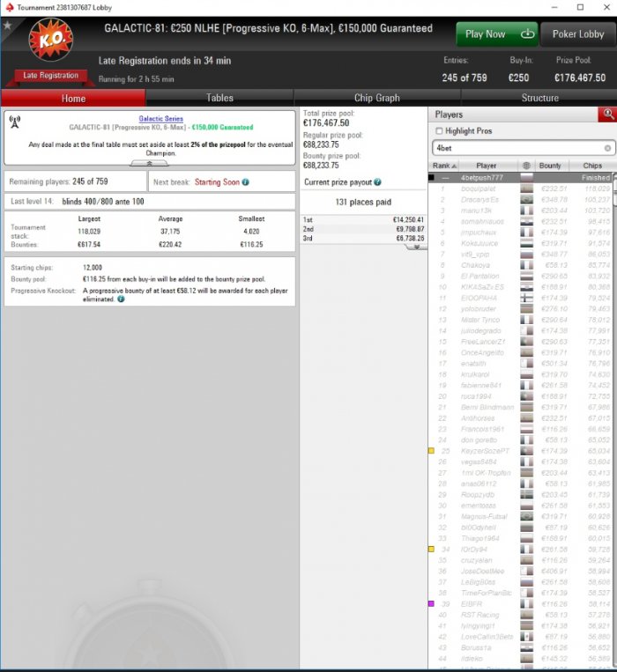Mark tournament as favorite with star icon

(x=7, y=26)
